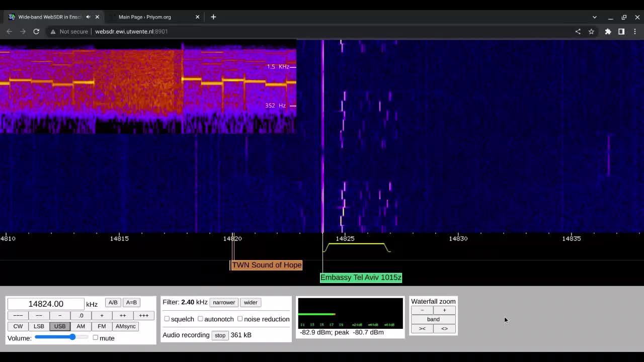The height and width of the screenshot is (362, 644).
Task: Click the frequency input showing 14824.00
Action: click(46, 304)
